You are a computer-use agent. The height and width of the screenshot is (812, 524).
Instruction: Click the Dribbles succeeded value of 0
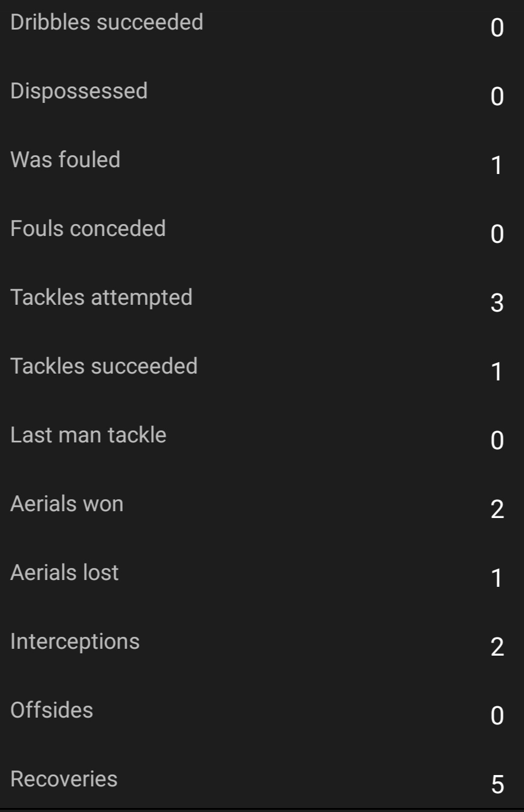coord(497,27)
